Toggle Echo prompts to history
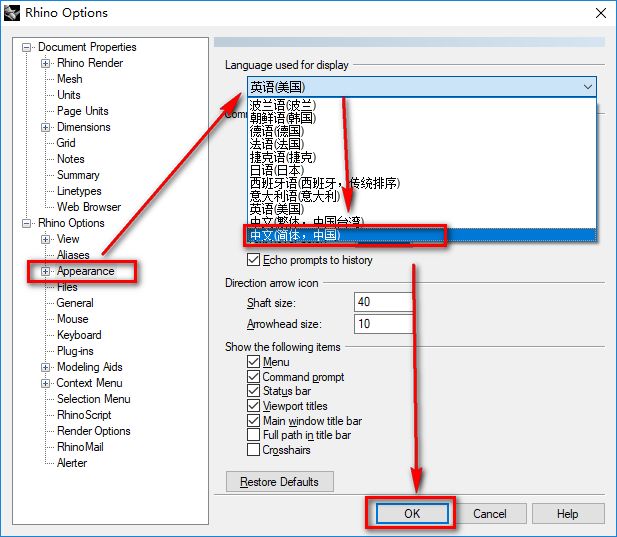The height and width of the screenshot is (537, 617). [254, 260]
